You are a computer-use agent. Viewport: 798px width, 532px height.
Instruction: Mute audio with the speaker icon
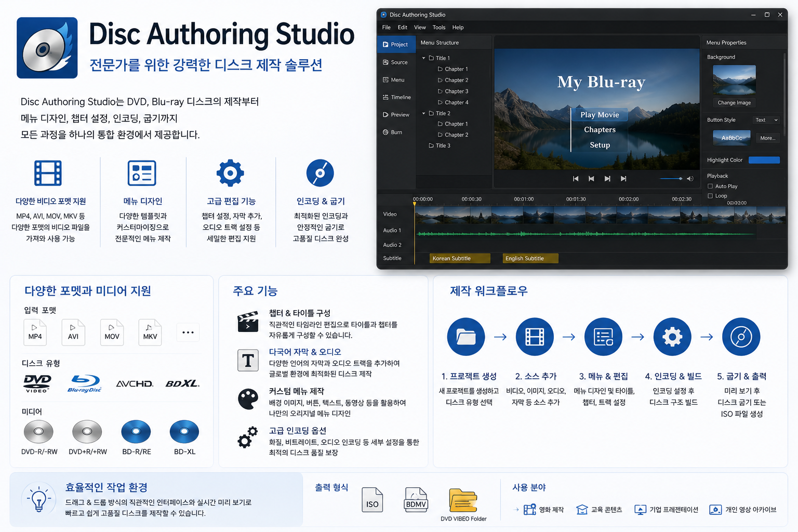(690, 179)
